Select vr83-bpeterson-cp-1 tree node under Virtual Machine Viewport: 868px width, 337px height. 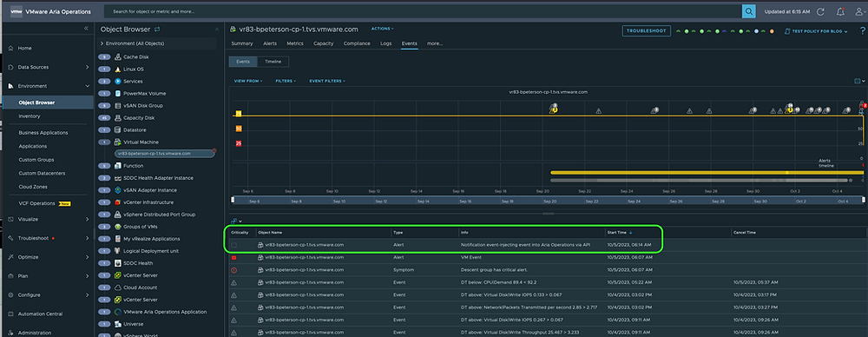pyautogui.click(x=164, y=154)
